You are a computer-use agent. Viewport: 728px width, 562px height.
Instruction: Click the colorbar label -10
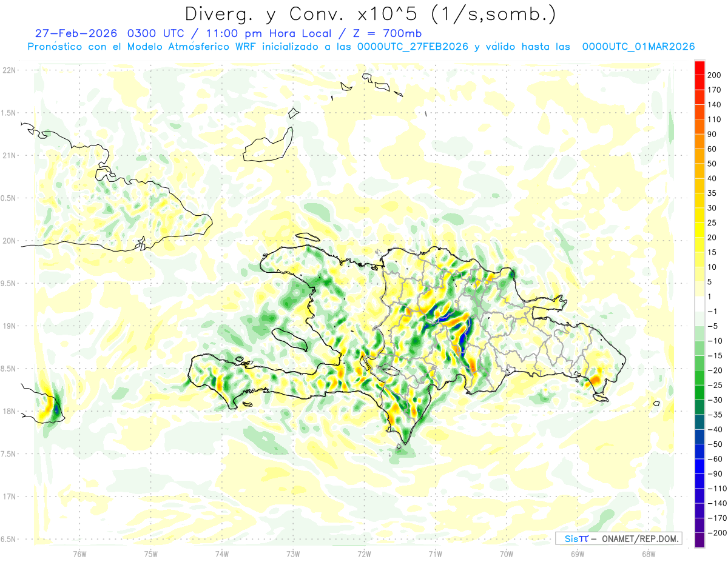coord(715,341)
